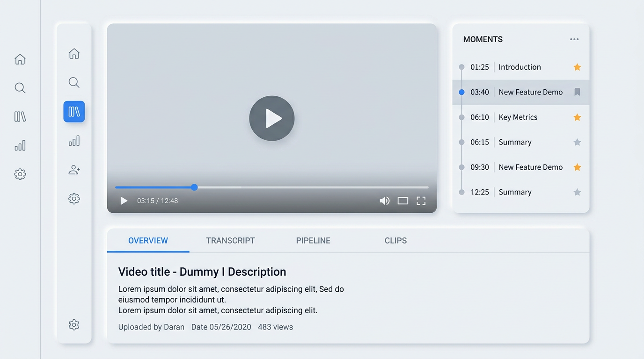
Task: Toggle the star on the Introduction moment
Action: click(577, 67)
